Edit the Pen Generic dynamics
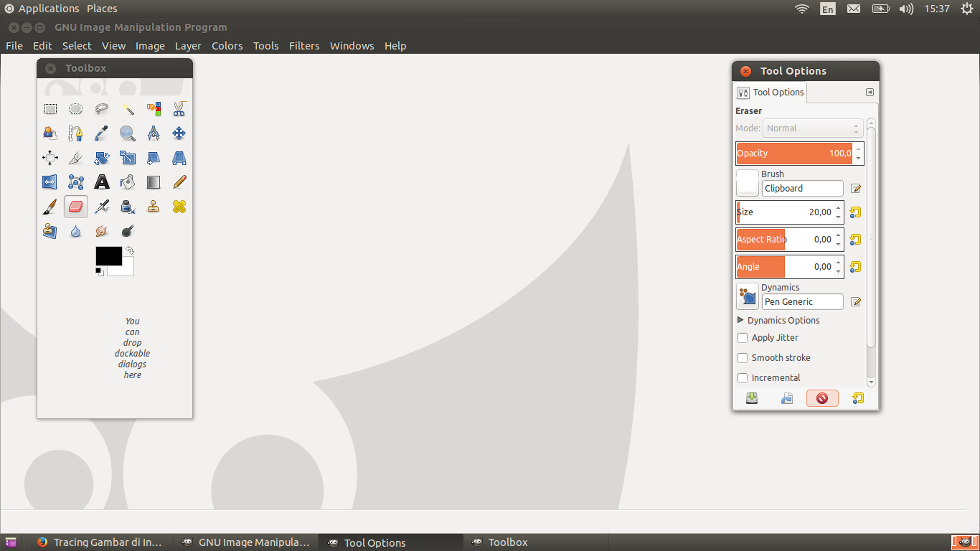The image size is (980, 551). pos(855,302)
